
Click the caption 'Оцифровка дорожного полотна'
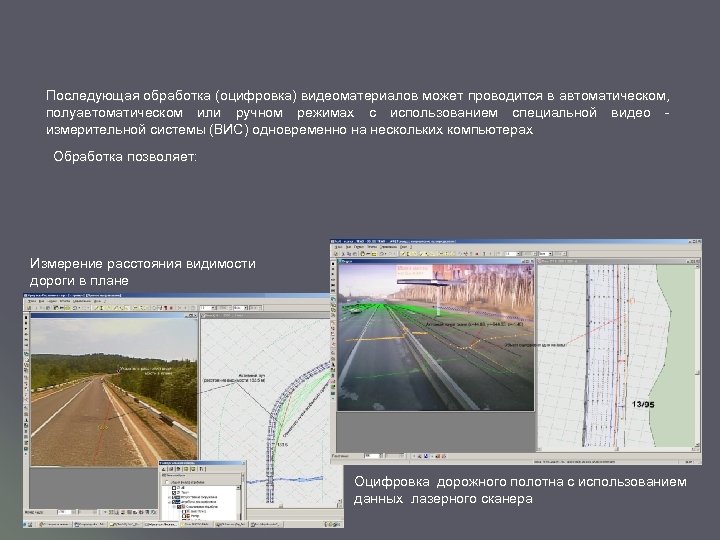click(520, 490)
